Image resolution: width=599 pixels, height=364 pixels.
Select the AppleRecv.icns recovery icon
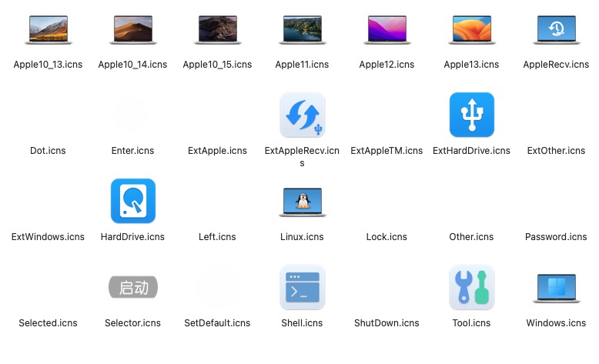556,29
